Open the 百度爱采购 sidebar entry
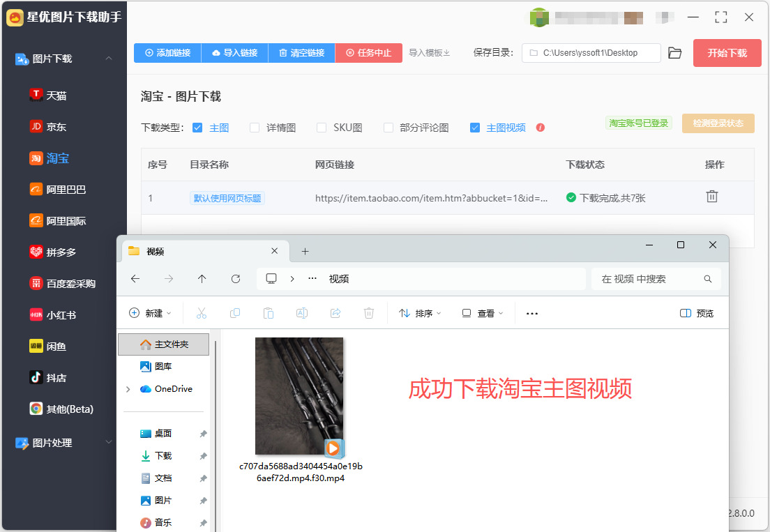770x532 pixels. [62, 284]
